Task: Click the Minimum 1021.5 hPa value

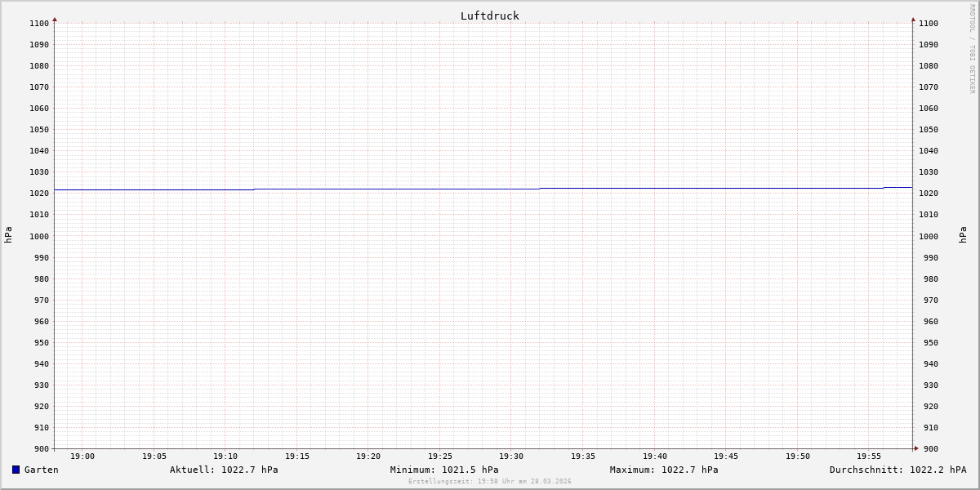Action: [444, 470]
